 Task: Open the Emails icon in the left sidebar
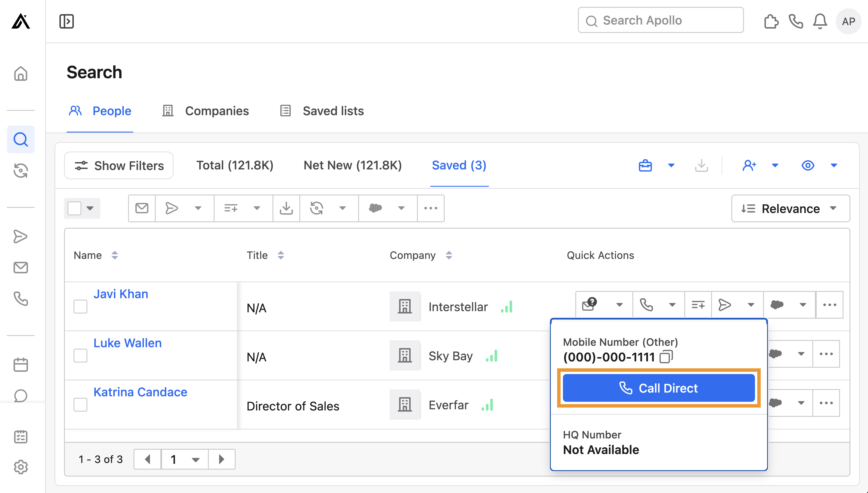pos(21,268)
